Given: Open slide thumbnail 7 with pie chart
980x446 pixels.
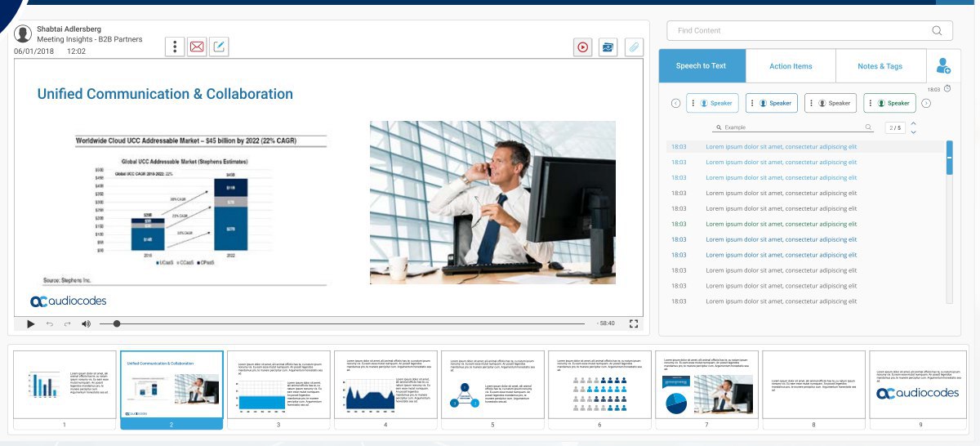Looking at the screenshot, I should [706, 385].
